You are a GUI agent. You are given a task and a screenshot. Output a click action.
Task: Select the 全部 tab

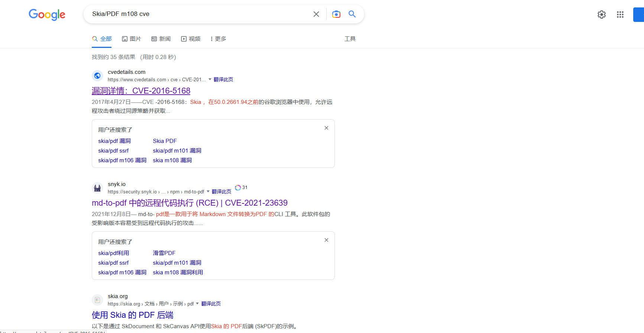click(x=102, y=39)
